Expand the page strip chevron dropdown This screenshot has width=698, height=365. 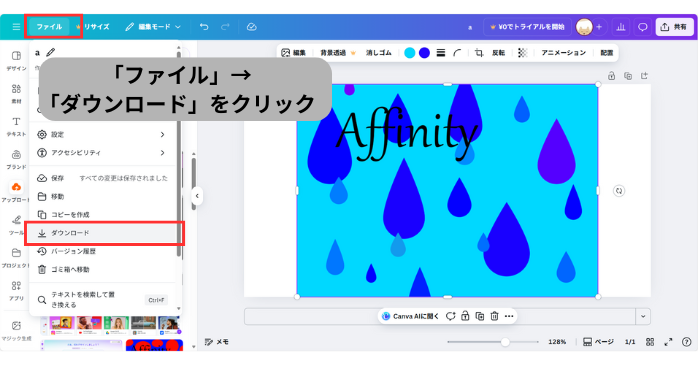[643, 316]
